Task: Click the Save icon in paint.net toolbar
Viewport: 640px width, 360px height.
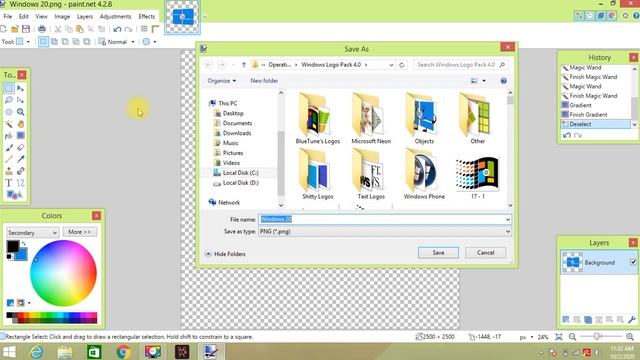Action: (x=26, y=29)
